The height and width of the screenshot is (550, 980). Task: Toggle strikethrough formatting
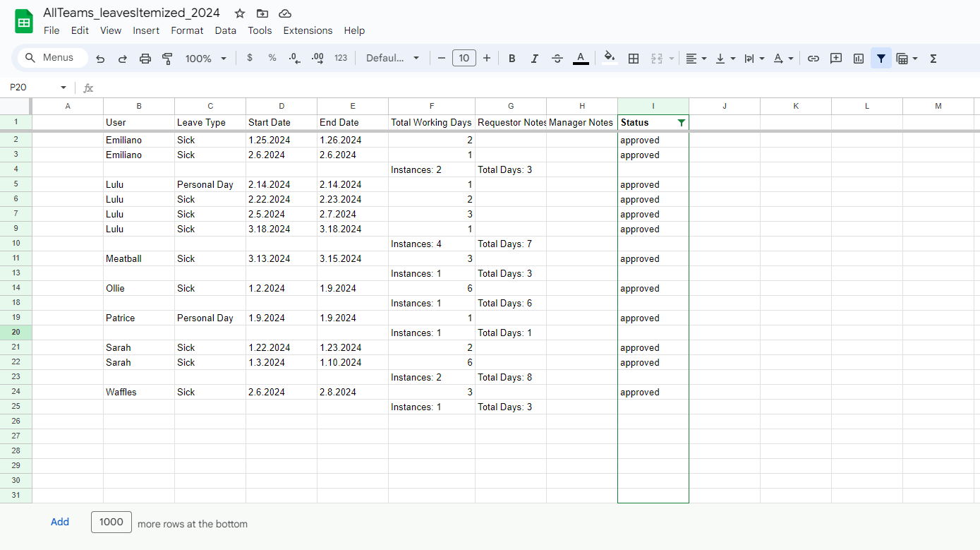[x=557, y=59]
